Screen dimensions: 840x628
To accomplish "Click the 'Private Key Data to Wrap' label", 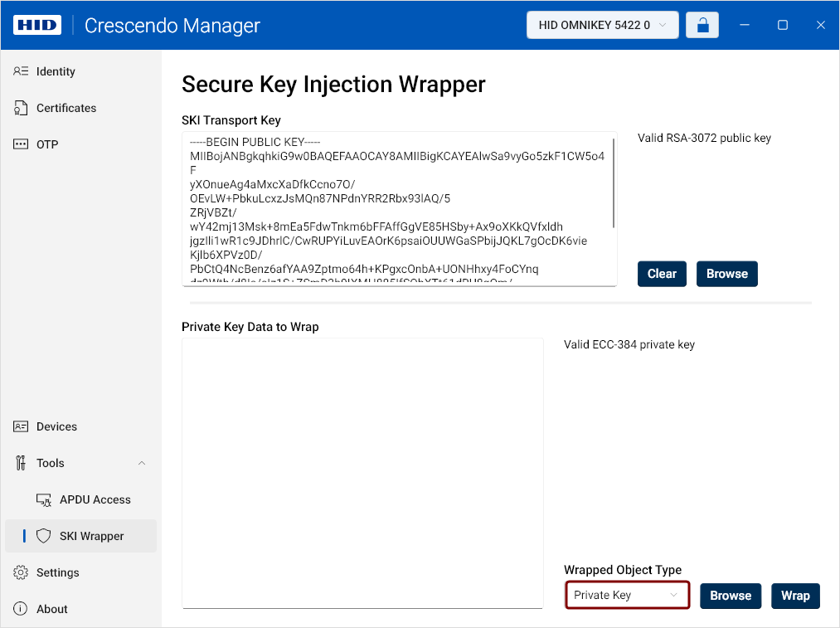I will [x=250, y=327].
